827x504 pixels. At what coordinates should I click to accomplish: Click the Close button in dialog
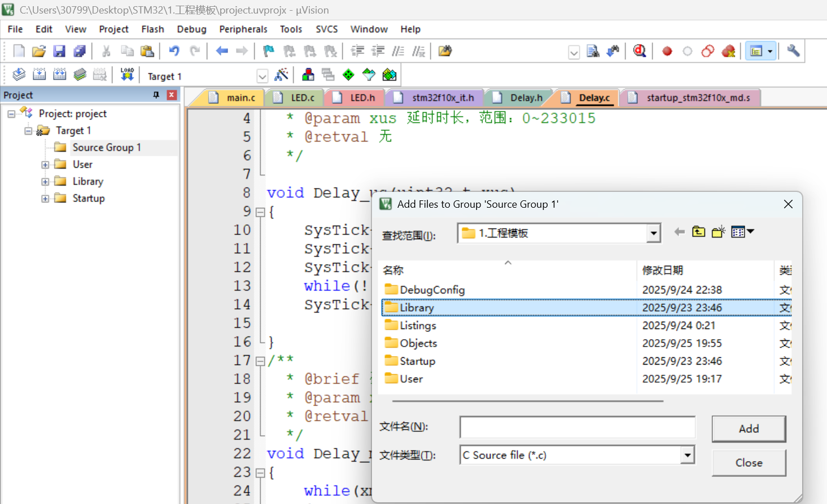coord(749,463)
